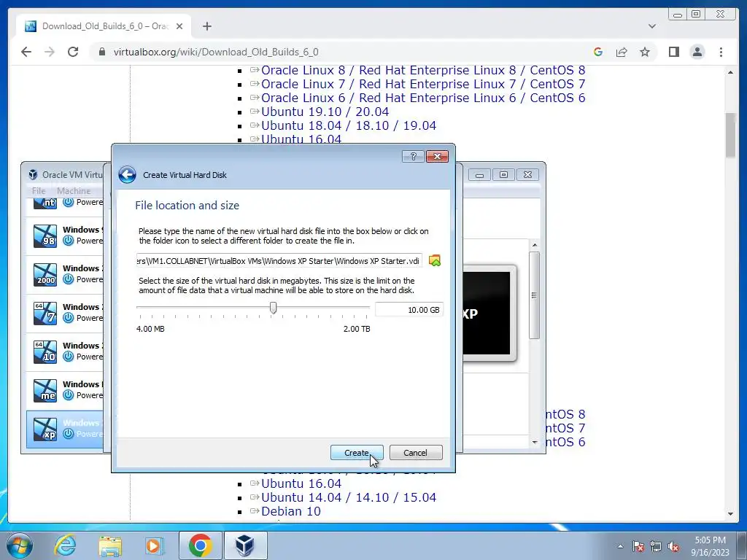The image size is (747, 560).
Task: Select the Windows 7 VM icon
Action: pyautogui.click(x=45, y=313)
